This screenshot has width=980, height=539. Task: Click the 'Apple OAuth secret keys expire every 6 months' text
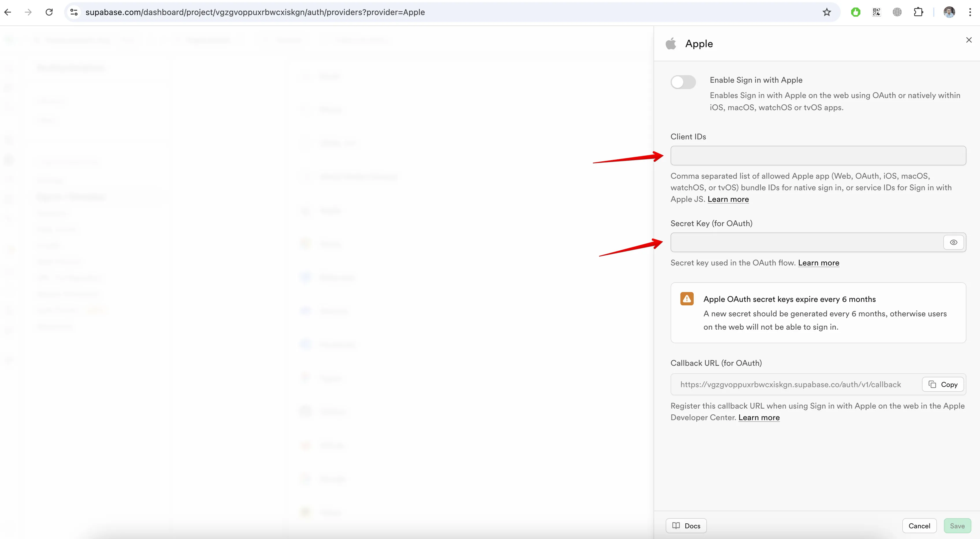coord(789,299)
